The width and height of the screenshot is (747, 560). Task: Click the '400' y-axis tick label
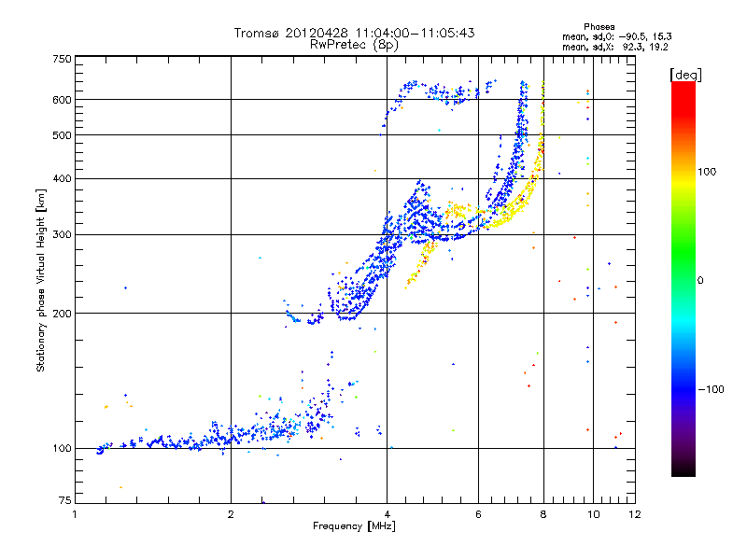(x=62, y=178)
